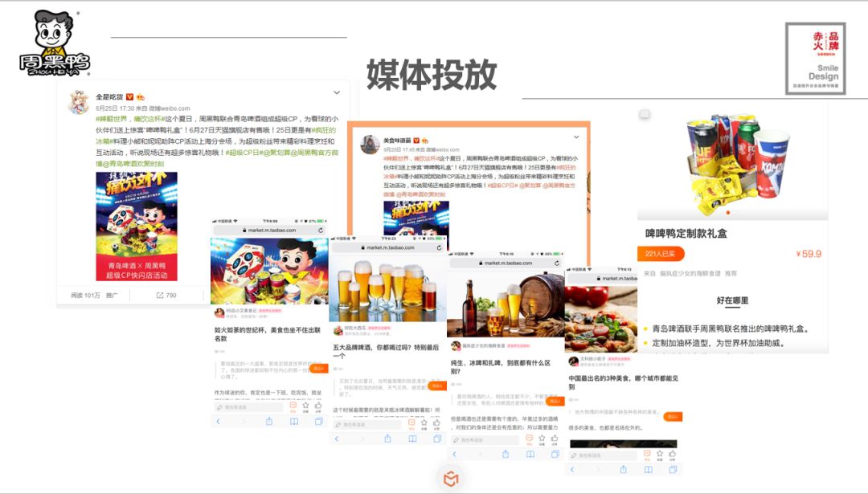Tap the thumbs-up icon under 中国最出名的3种美食 article
This screenshot has width=868, height=494.
click(673, 454)
